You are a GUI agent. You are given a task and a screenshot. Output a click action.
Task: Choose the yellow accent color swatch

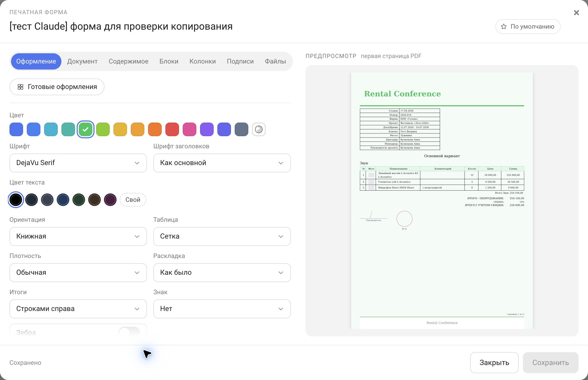[x=120, y=129]
